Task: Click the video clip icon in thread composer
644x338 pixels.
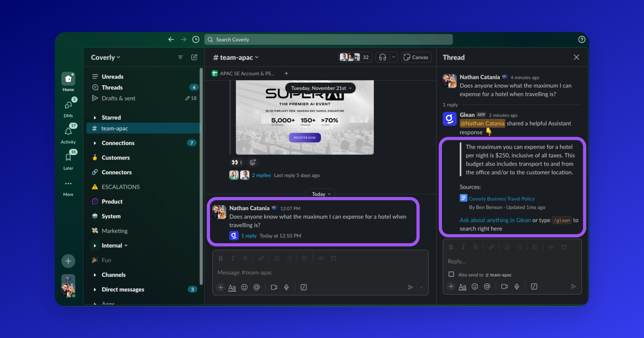Action: (x=504, y=287)
